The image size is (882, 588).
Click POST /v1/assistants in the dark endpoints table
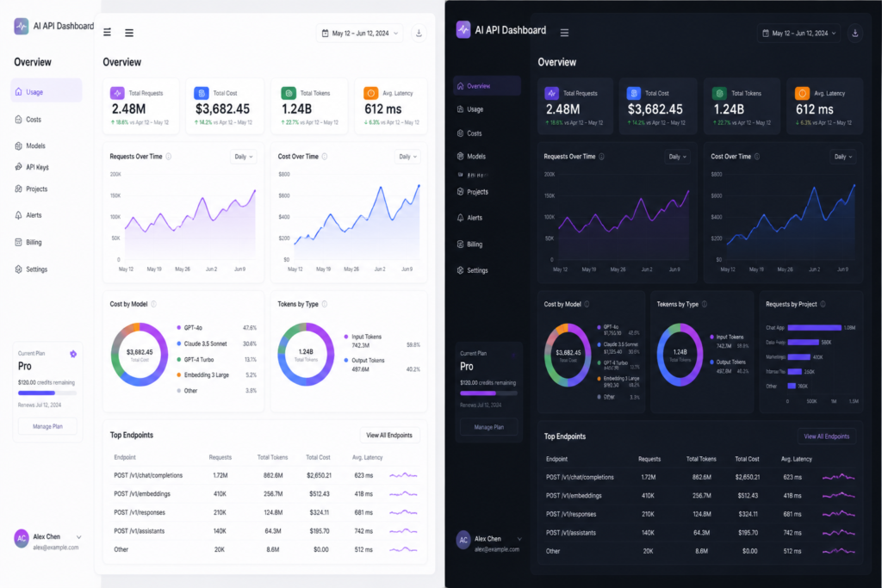(571, 532)
